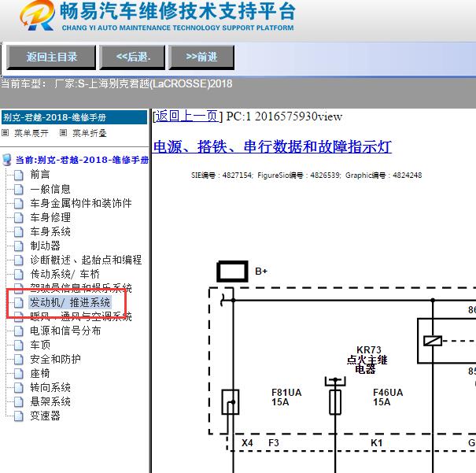The image size is (476, 473).
Task: Open 电源、搭铁、串行数据和故障指示灯 heading link
Action: 272,146
